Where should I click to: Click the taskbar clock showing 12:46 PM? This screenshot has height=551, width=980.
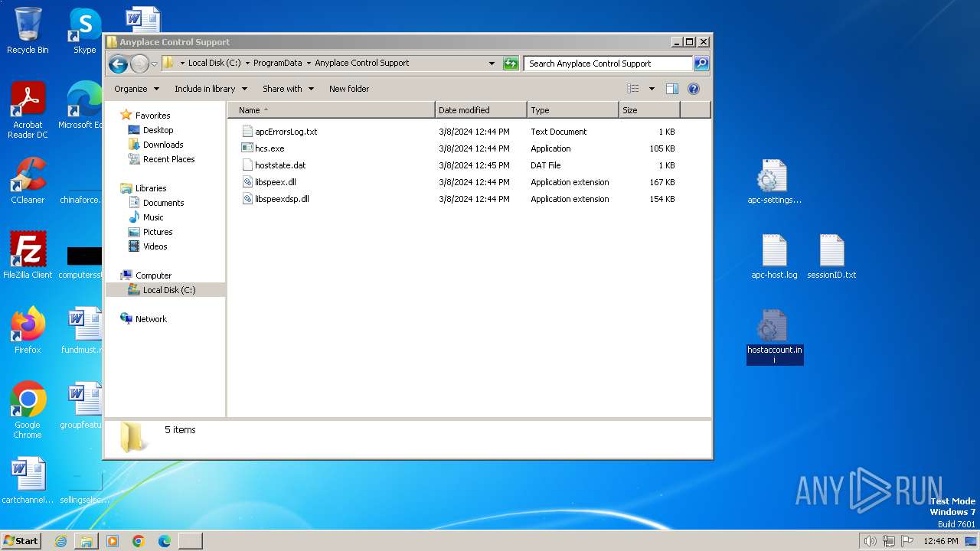[941, 541]
